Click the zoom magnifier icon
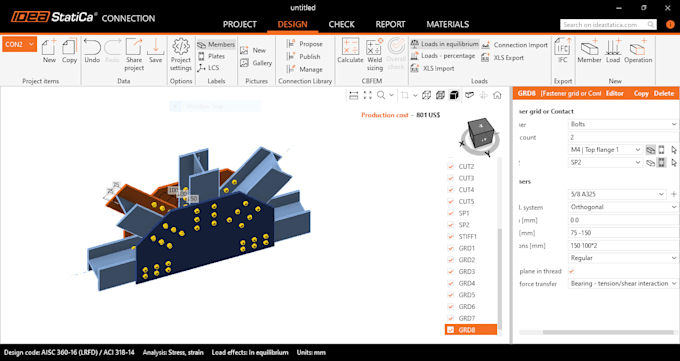Viewport: 680px width, 361px height. tap(381, 95)
